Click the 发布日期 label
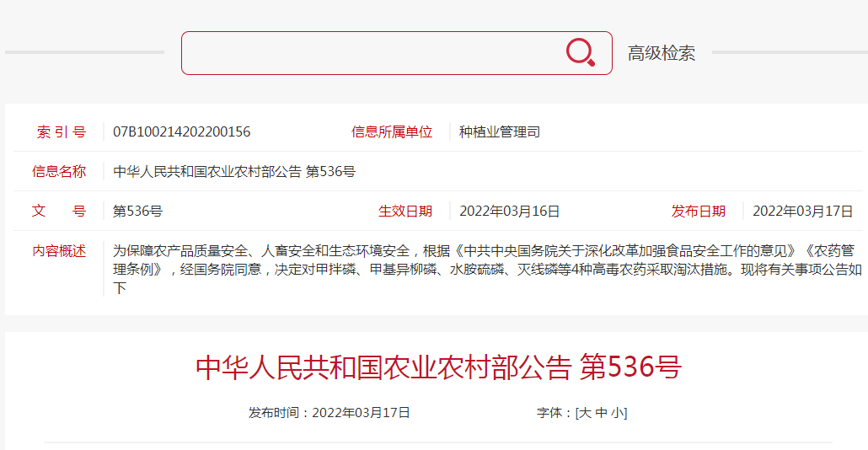 698,212
